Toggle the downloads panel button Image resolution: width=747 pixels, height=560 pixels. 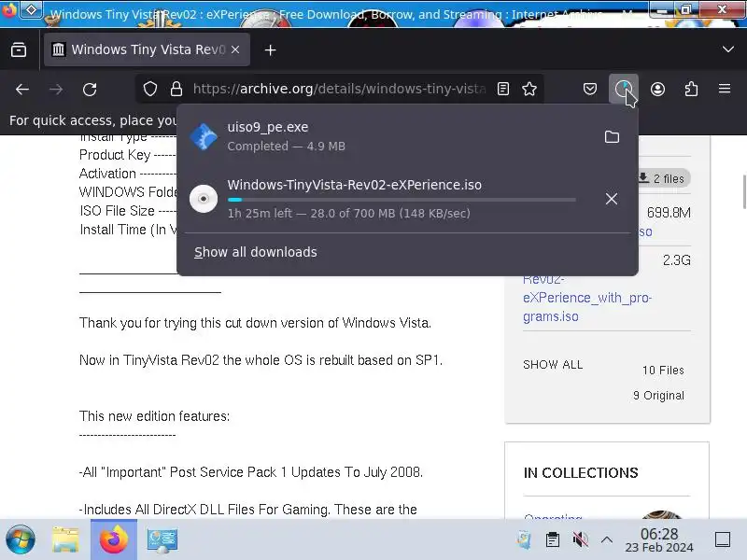coord(623,89)
